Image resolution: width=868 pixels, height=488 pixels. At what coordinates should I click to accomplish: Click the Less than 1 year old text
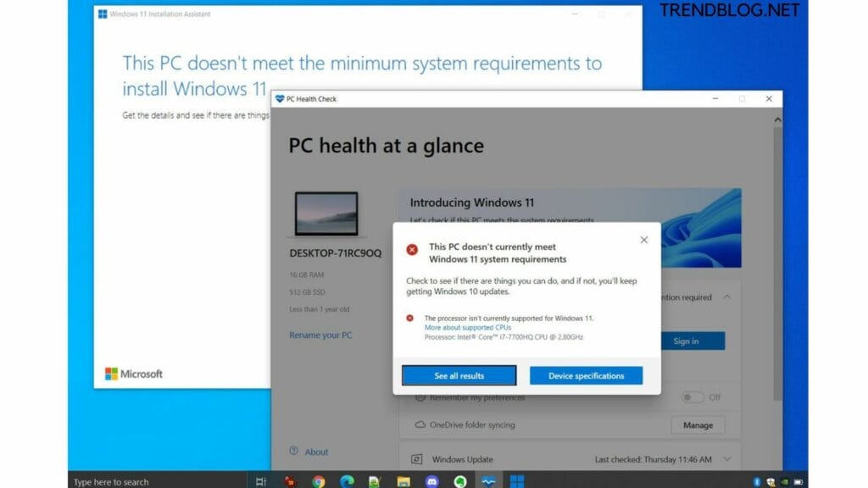coord(320,309)
